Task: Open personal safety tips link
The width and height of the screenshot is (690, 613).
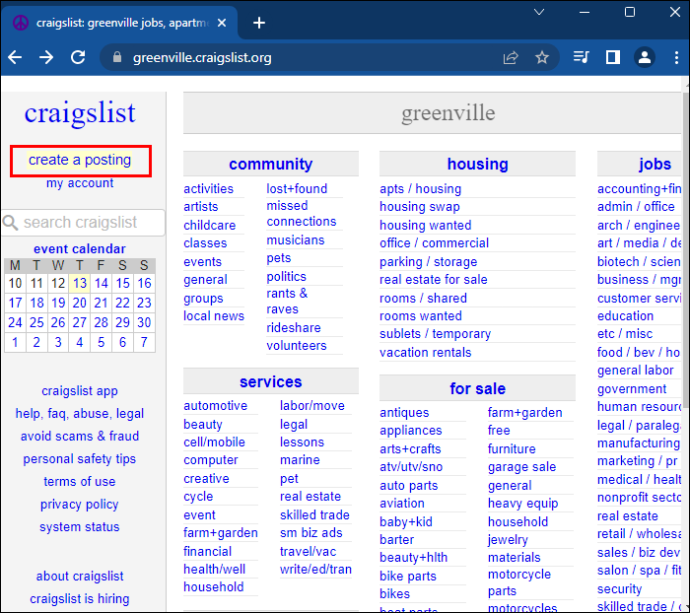Action: click(80, 459)
